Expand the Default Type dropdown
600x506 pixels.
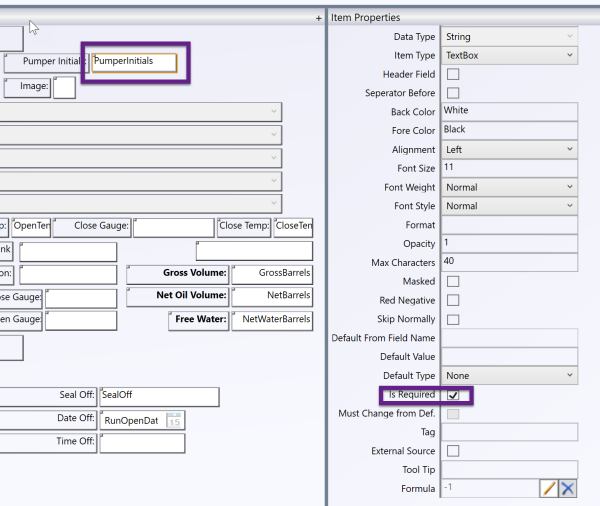[x=509, y=376]
